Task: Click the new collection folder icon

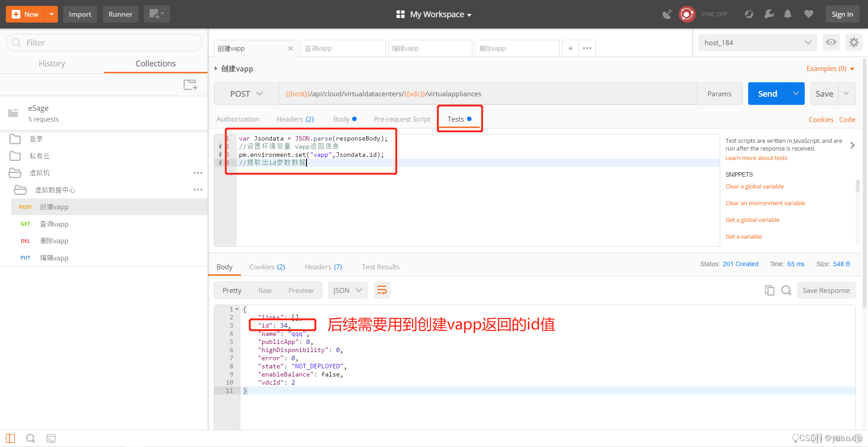Action: pyautogui.click(x=190, y=85)
